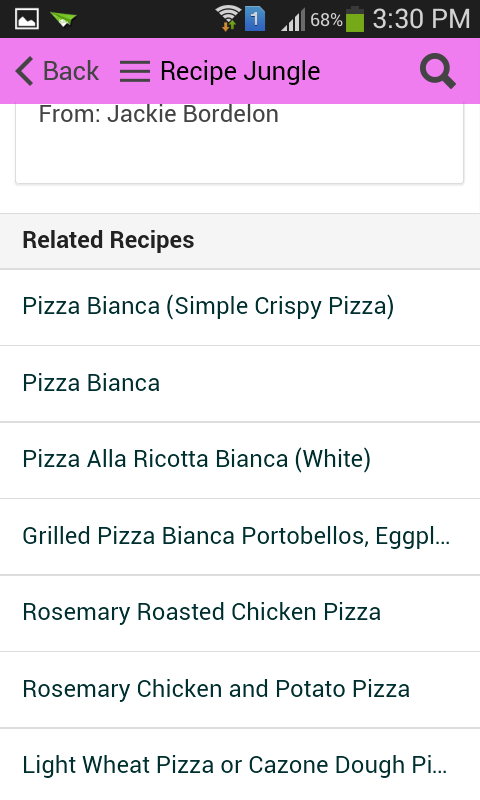Tap the SIM card 1 icon
This screenshot has width=480, height=800.
coord(255,19)
